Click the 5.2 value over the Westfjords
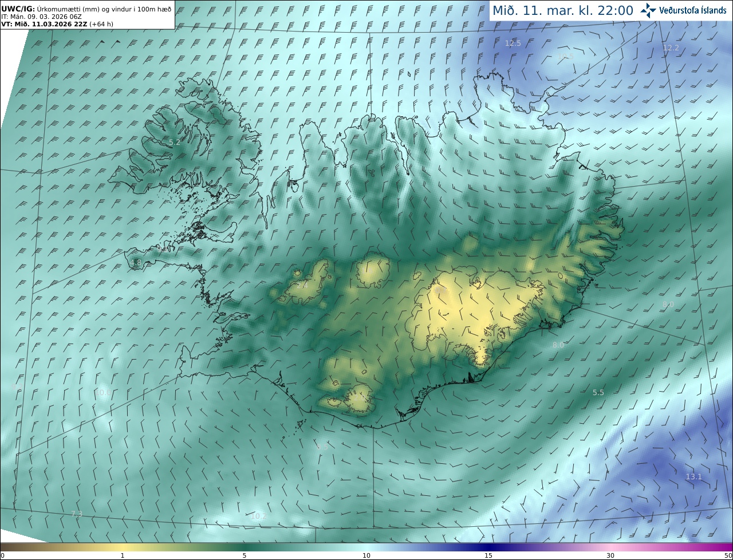The height and width of the screenshot is (560, 733). point(175,143)
